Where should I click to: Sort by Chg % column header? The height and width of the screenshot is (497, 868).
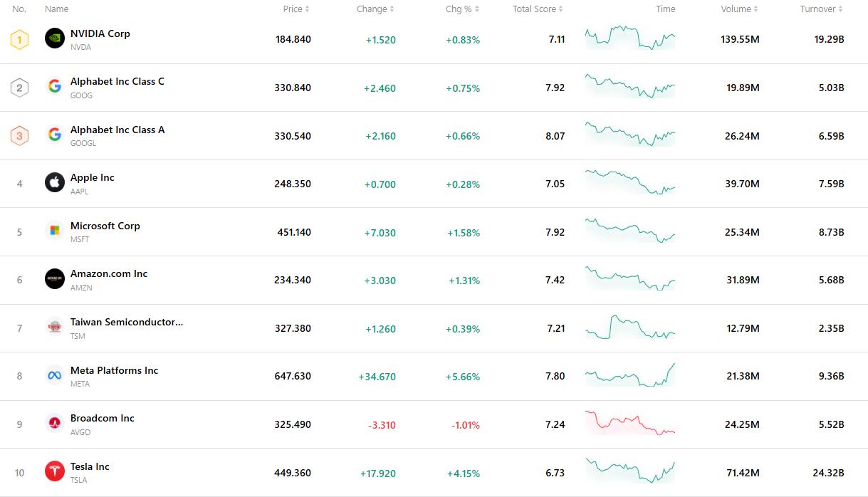(x=462, y=9)
